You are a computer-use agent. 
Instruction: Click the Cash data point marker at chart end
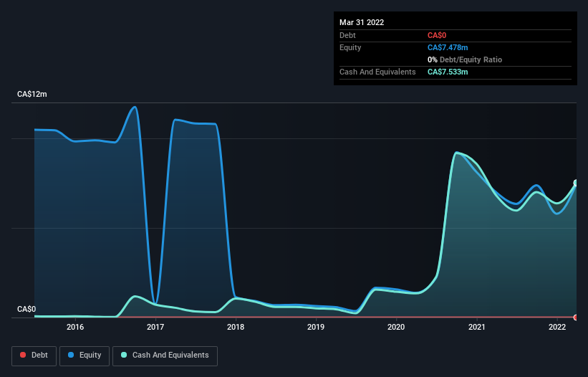(576, 183)
